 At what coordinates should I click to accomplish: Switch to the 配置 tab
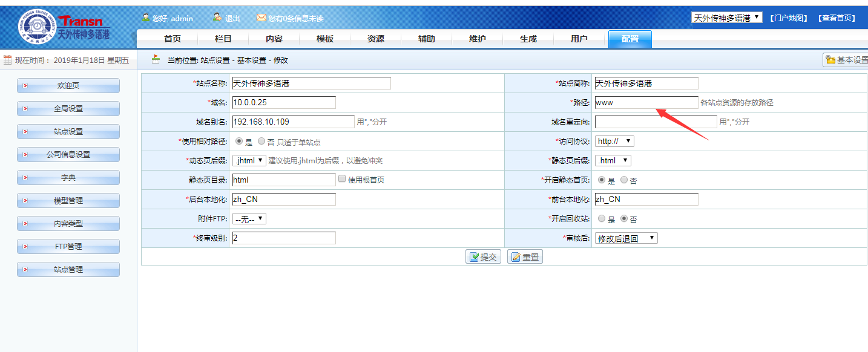click(630, 39)
